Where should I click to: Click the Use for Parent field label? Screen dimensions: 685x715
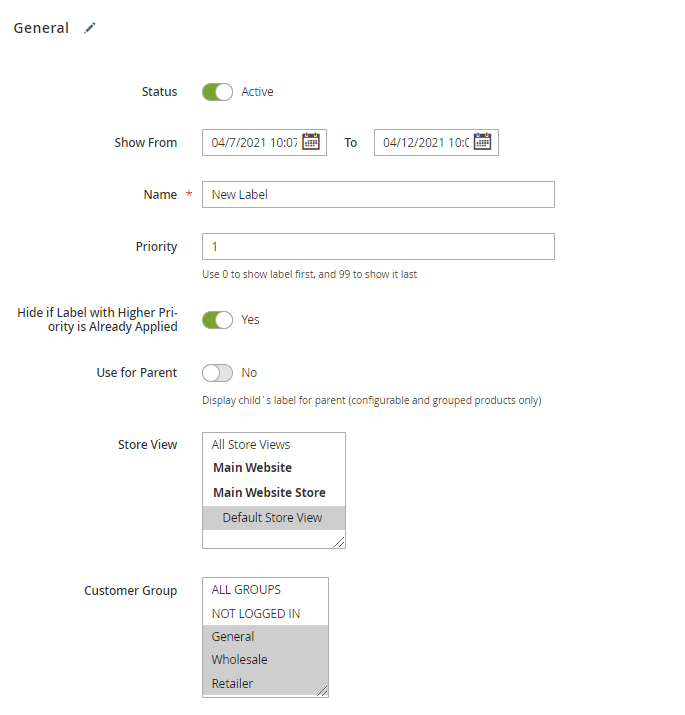(x=136, y=373)
